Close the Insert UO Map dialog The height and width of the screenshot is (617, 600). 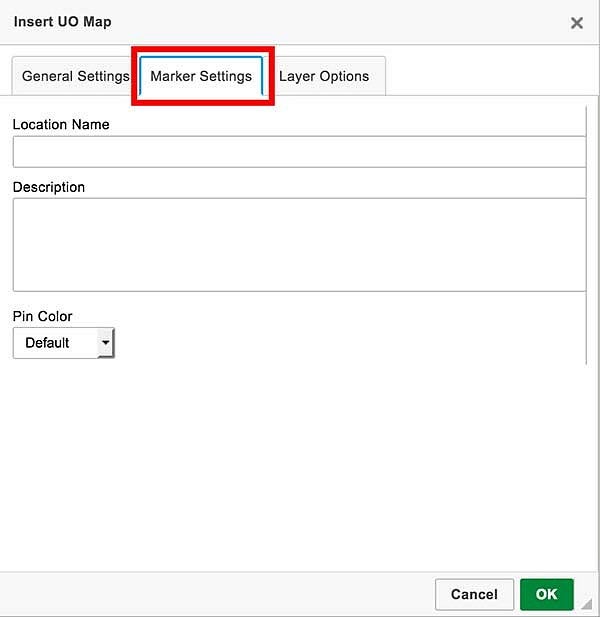pos(576,23)
